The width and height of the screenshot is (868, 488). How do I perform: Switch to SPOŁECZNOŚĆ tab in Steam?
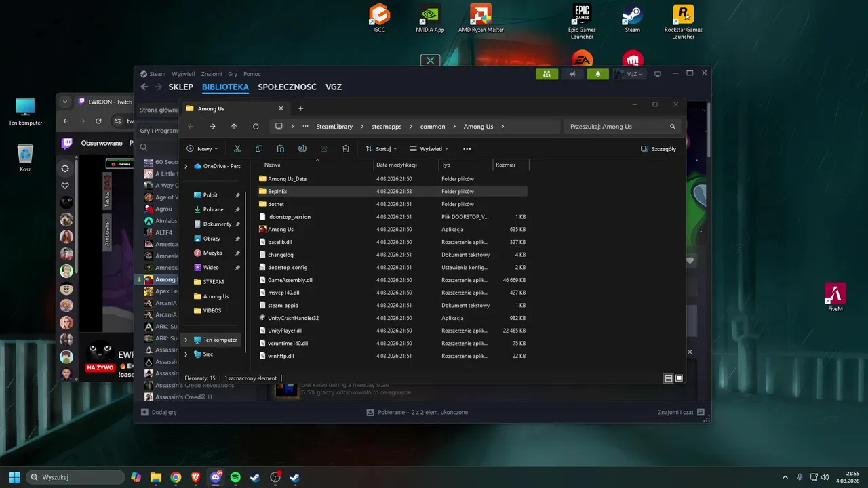287,87
